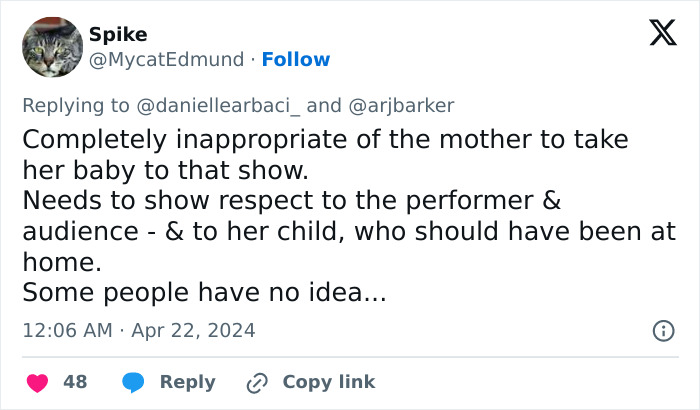
Task: Open the Spike display name
Action: click(x=118, y=35)
